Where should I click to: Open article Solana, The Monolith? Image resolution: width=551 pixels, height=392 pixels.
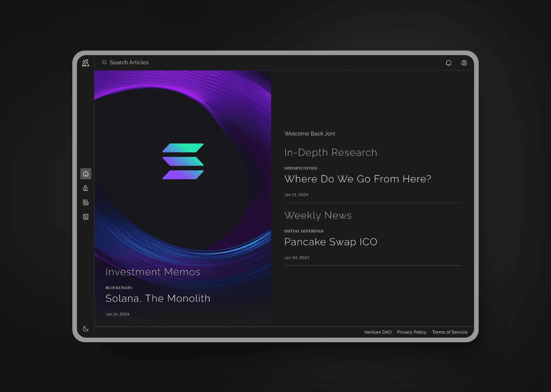[158, 298]
